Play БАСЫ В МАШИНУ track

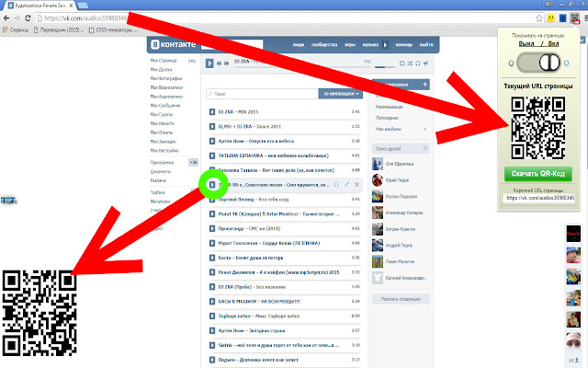[x=212, y=302]
